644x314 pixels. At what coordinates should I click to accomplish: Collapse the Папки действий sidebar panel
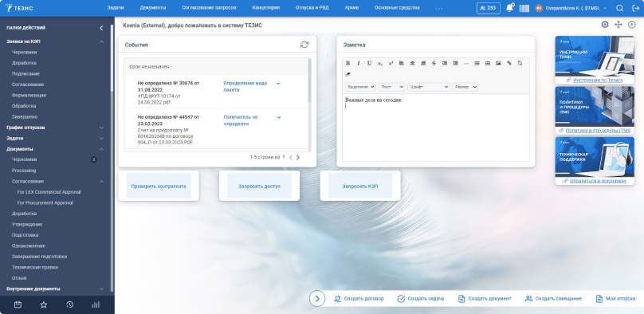coord(101,28)
